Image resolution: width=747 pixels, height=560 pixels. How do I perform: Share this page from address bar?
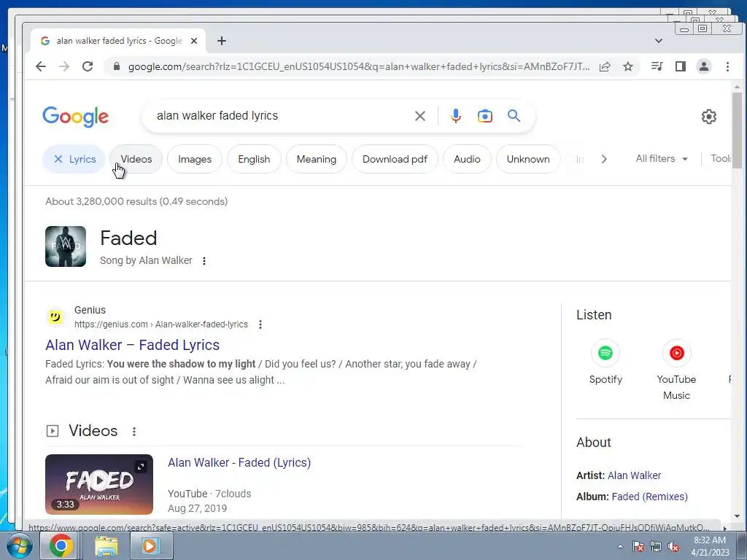click(605, 66)
